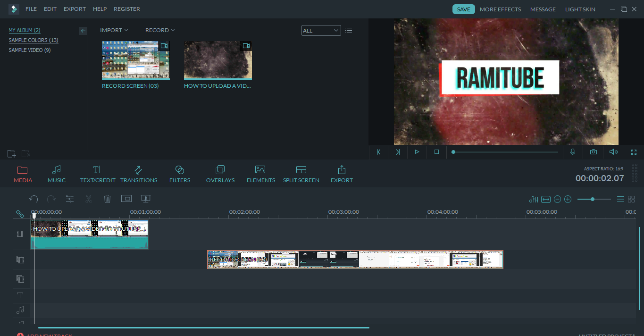Open the Split Screen tab
Screen dimensions: 644x336
tap(301, 174)
